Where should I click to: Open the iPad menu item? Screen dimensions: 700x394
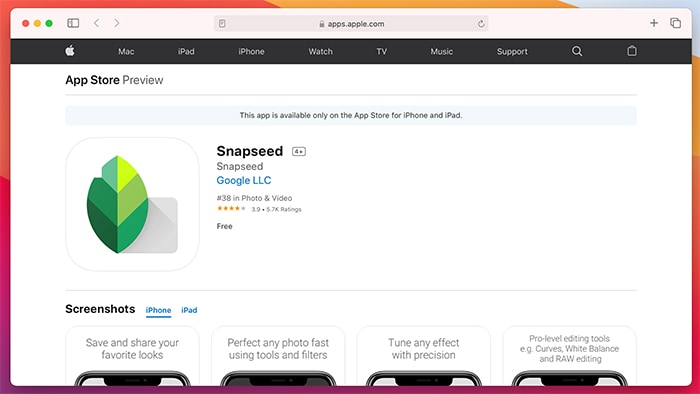point(186,51)
